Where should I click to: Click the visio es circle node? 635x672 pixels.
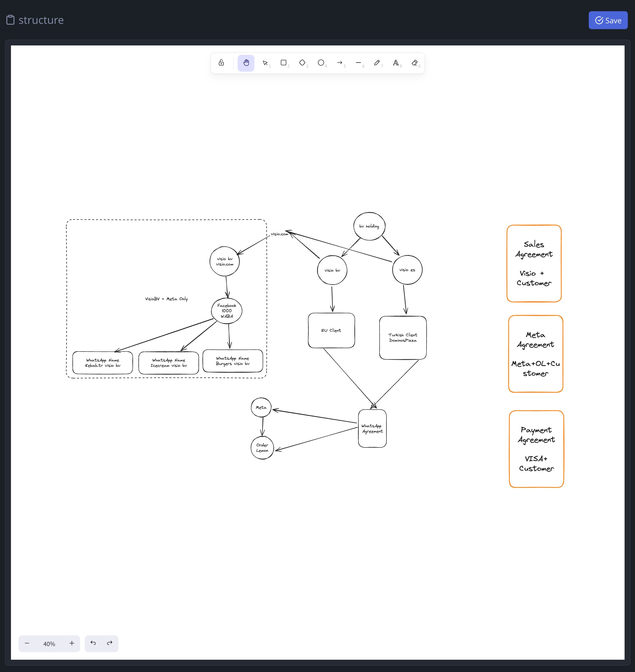[407, 270]
